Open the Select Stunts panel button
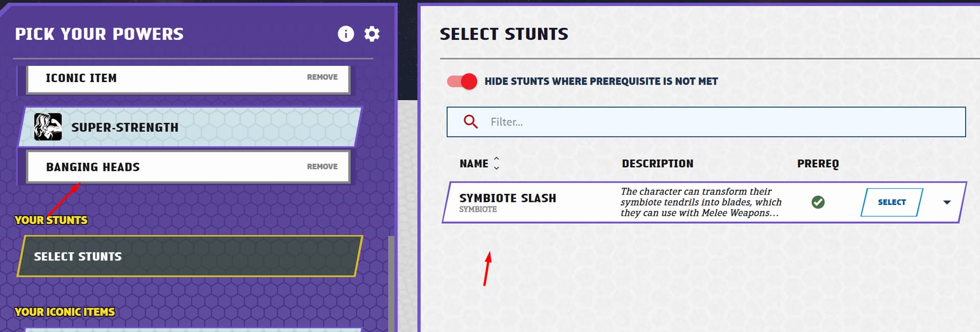The image size is (980, 332). [x=190, y=257]
